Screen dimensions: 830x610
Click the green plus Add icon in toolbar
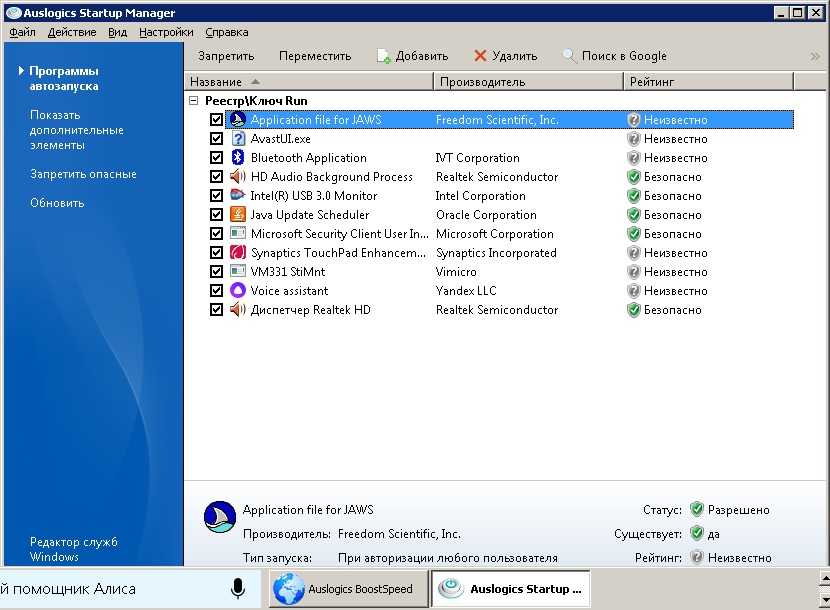pyautogui.click(x=383, y=56)
